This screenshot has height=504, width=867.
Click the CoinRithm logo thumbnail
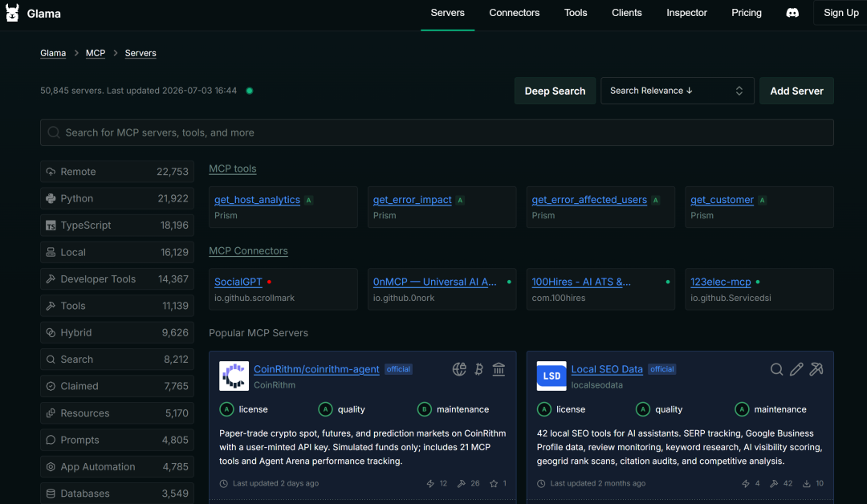234,376
